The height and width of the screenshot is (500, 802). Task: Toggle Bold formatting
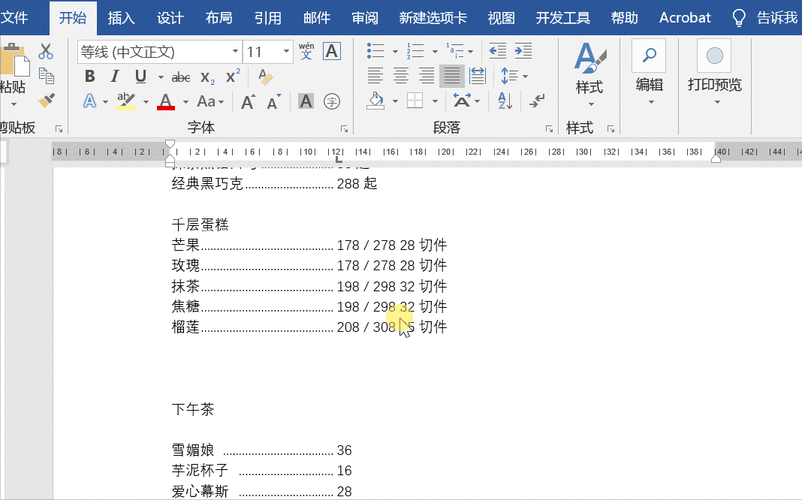coord(90,77)
